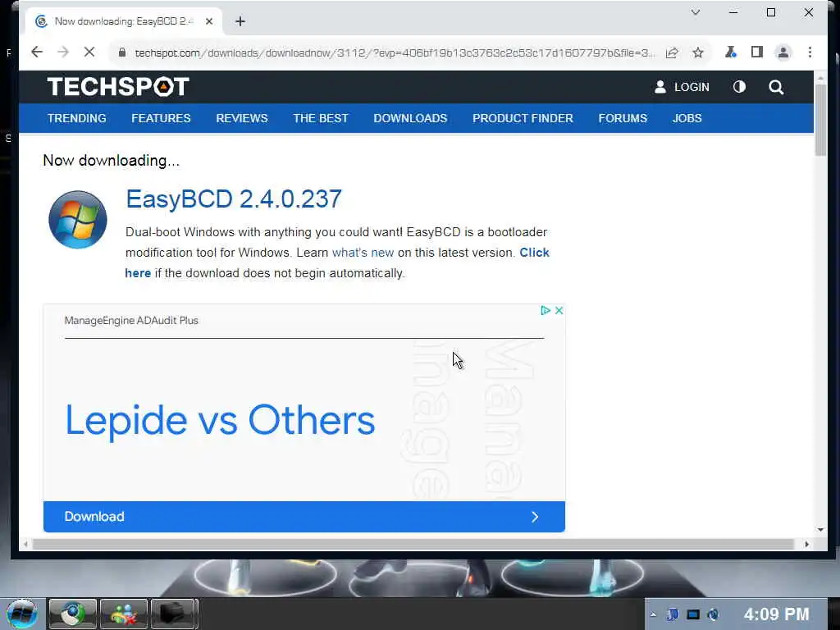The width and height of the screenshot is (840, 630).
Task: Go back to the previous page
Action: pyautogui.click(x=36, y=52)
